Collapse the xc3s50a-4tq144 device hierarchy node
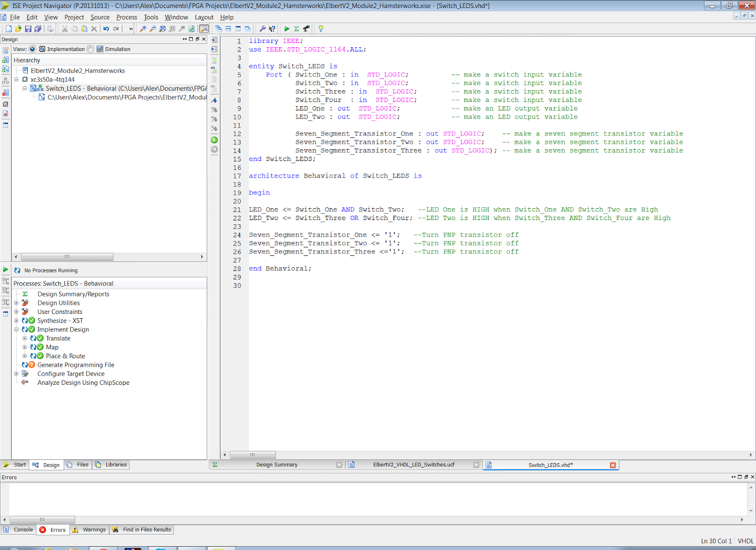Image resolution: width=756 pixels, height=550 pixels. (16, 79)
